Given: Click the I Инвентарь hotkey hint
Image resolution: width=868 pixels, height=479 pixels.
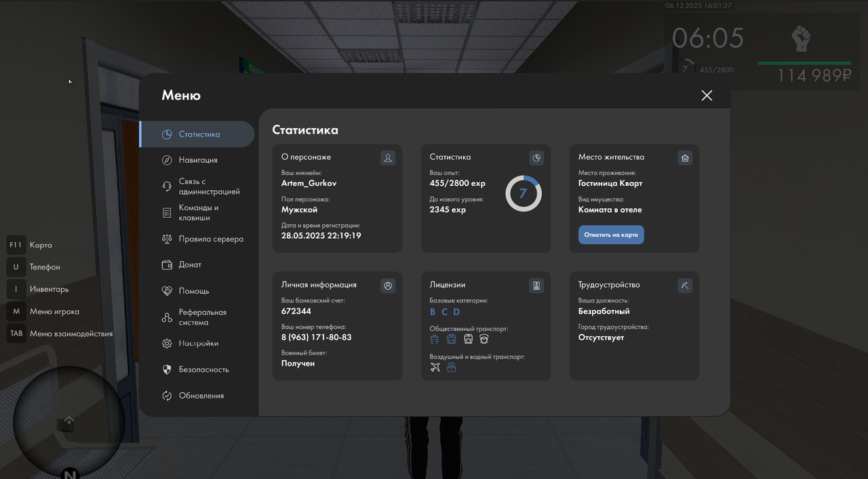Looking at the screenshot, I should [38, 289].
